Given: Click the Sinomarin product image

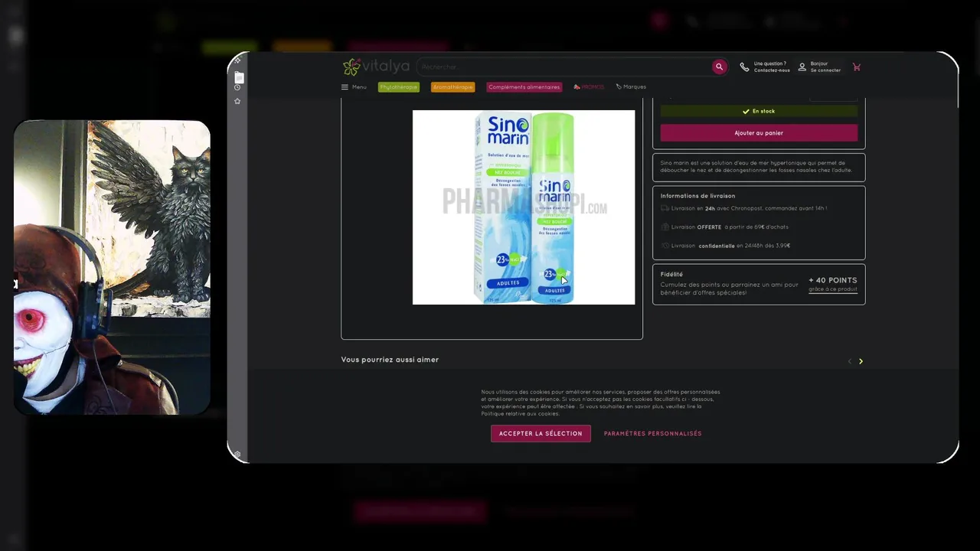Looking at the screenshot, I should (x=524, y=207).
